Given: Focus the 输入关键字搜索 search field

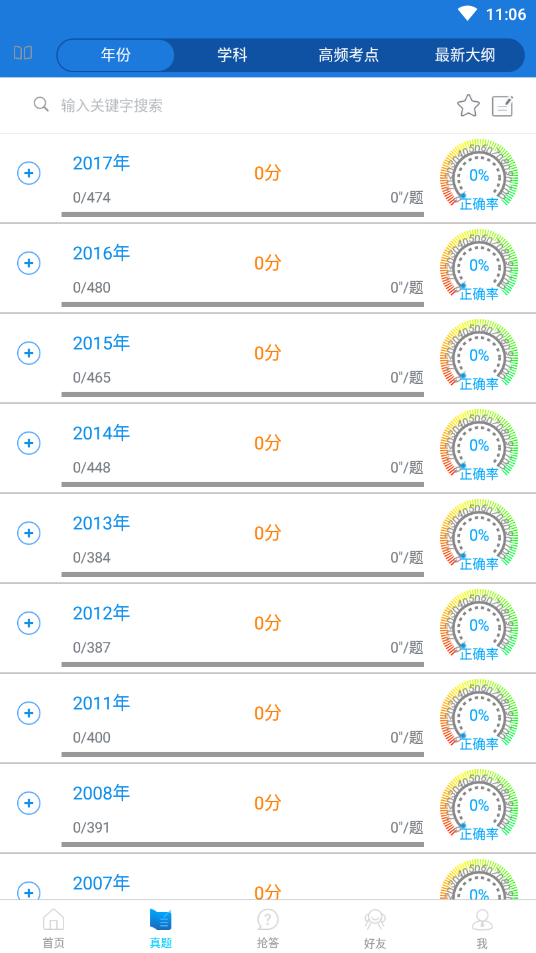Looking at the screenshot, I should point(243,106).
